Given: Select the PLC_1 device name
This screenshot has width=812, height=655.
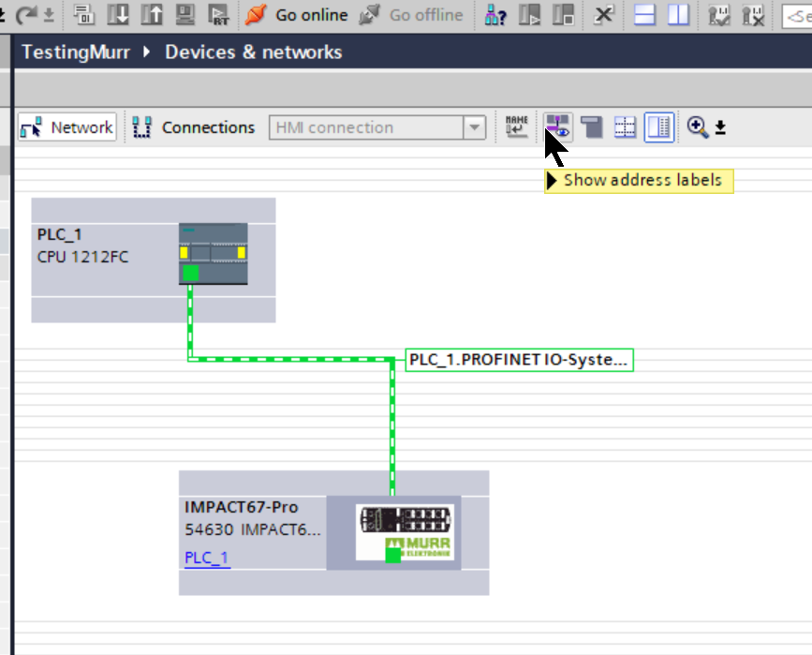Looking at the screenshot, I should (59, 235).
